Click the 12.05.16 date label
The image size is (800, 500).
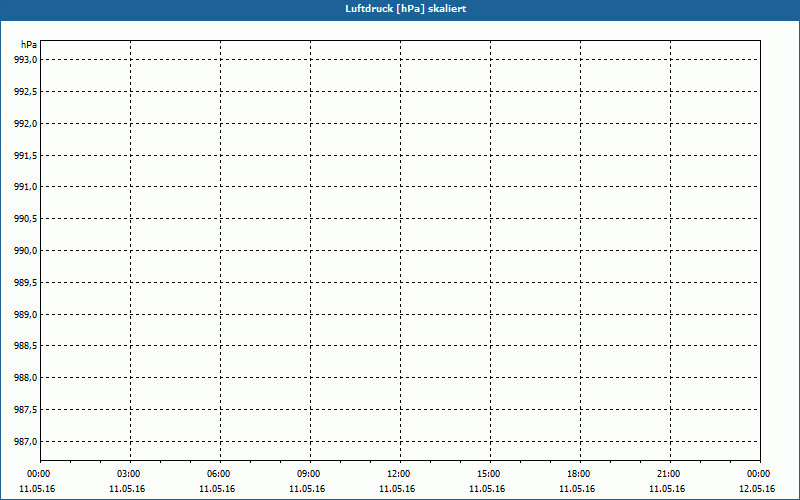point(757,489)
